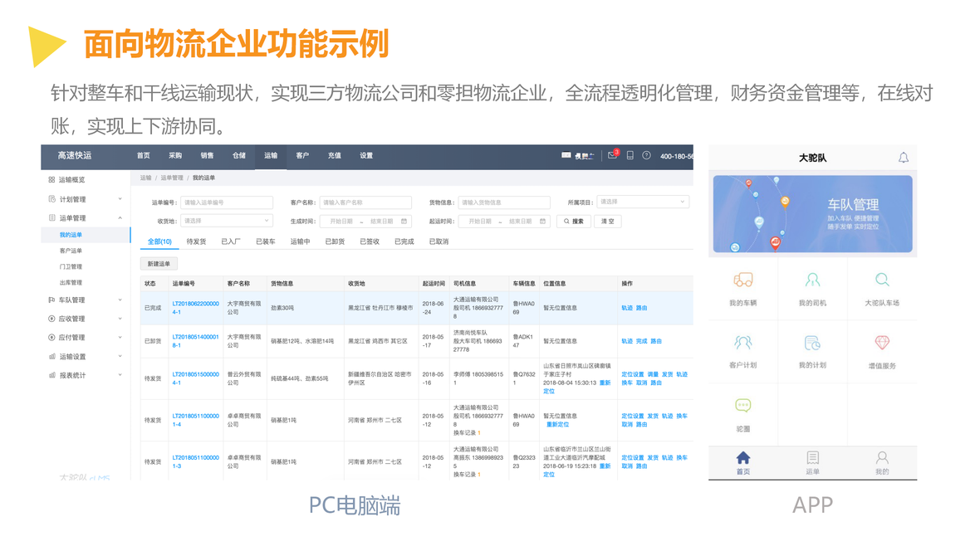Open the 收货地 dropdown
This screenshot has width=980, height=551.
click(226, 222)
